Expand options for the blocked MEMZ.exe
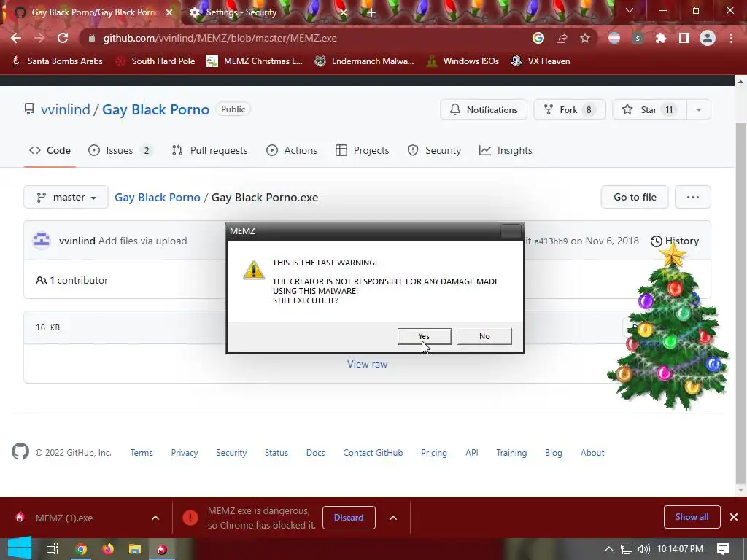This screenshot has height=560, width=747. point(393,518)
